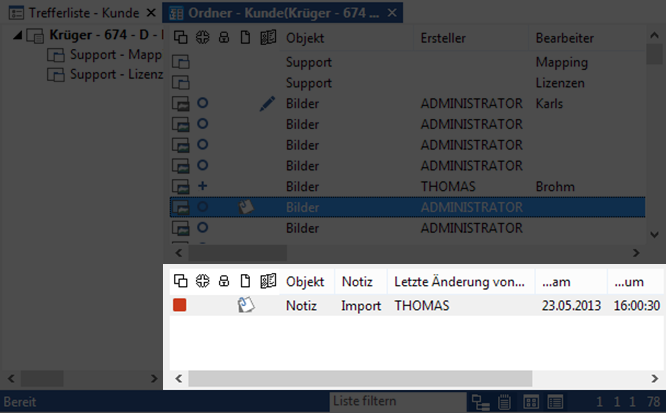Sort by Letzte Änderung von column header
Image resolution: width=666 pixels, height=413 pixels.
[x=460, y=281]
